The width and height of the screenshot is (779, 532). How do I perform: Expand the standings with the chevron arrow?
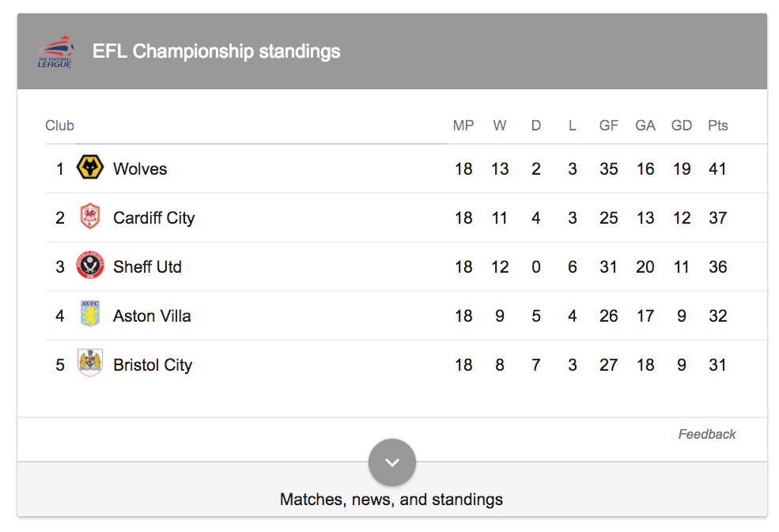point(392,462)
